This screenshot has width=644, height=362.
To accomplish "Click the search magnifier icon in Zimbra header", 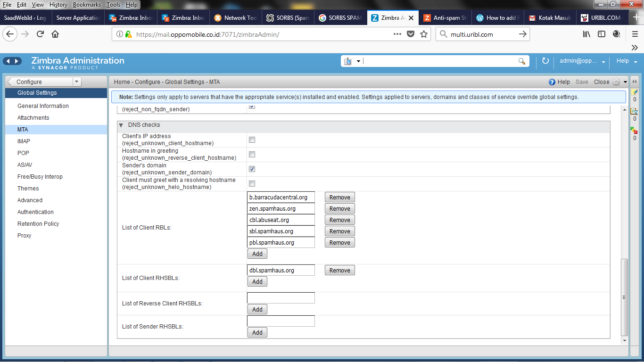I will coord(521,61).
